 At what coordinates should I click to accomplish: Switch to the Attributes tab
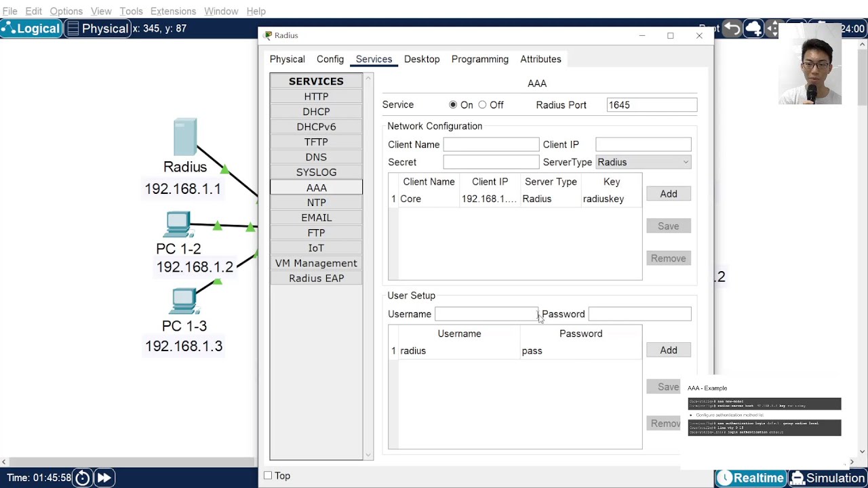point(540,59)
